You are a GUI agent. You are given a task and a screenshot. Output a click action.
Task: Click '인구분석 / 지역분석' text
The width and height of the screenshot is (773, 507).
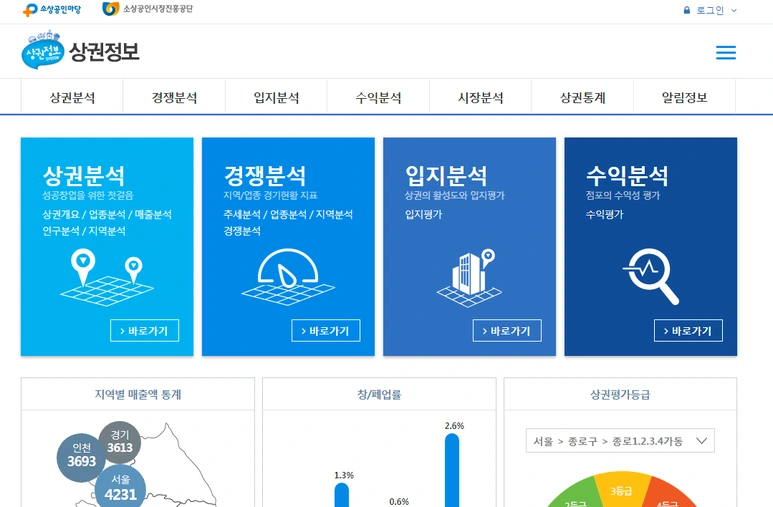(84, 231)
